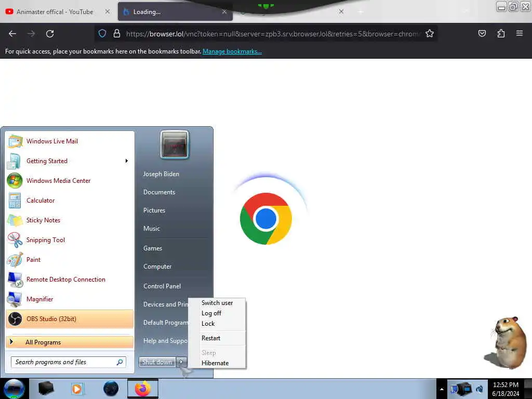Image resolution: width=532 pixels, height=399 pixels.
Task: Open the media player taskbar icon
Action: 77,389
